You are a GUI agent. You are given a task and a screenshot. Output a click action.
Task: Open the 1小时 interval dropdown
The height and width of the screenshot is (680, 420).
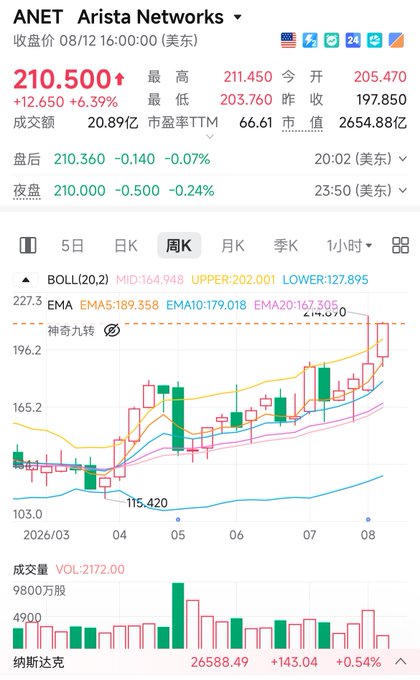click(x=349, y=246)
